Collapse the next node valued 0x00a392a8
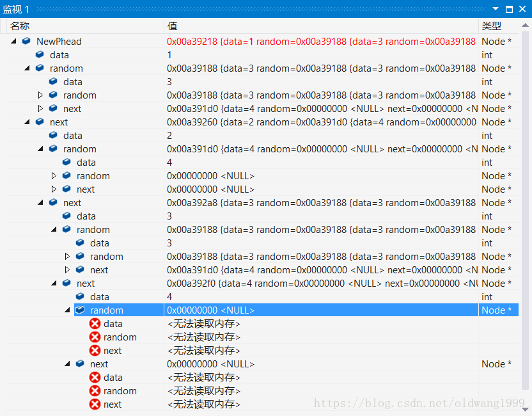 [x=40, y=202]
